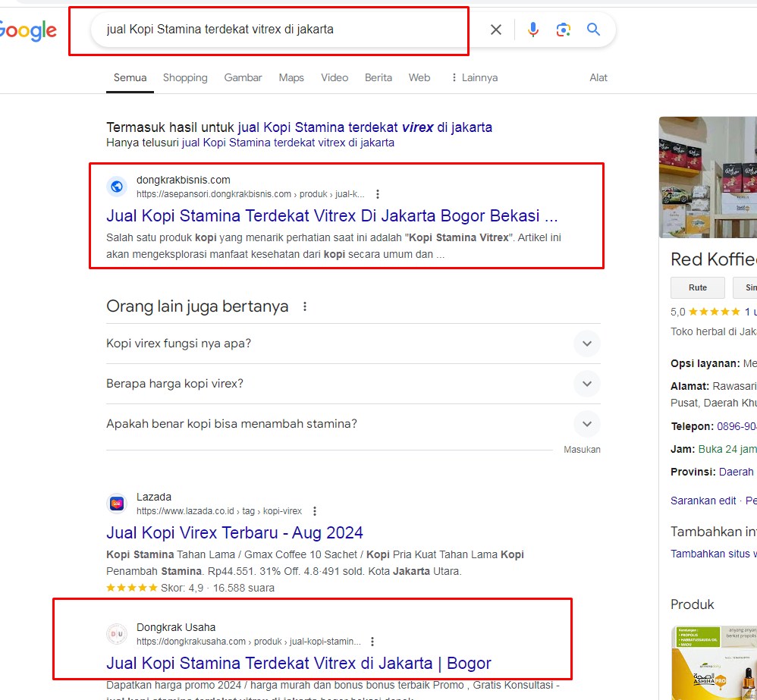757x700 pixels.
Task: Click the Masukan feedback link
Action: pos(582,450)
